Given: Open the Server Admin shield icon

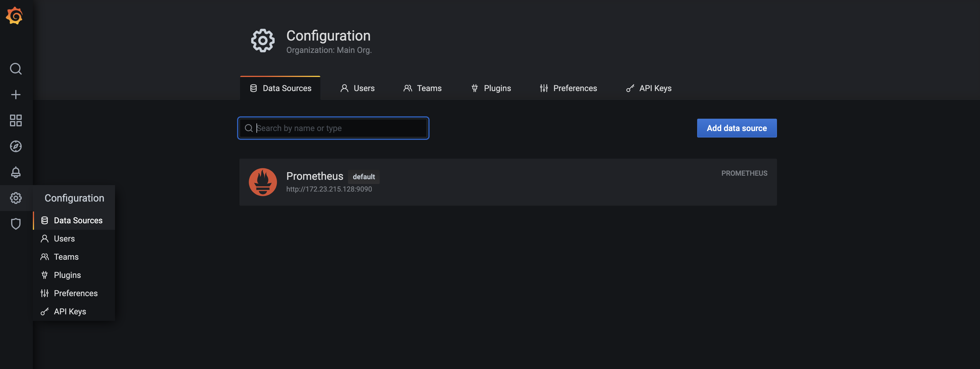Looking at the screenshot, I should click(x=16, y=224).
